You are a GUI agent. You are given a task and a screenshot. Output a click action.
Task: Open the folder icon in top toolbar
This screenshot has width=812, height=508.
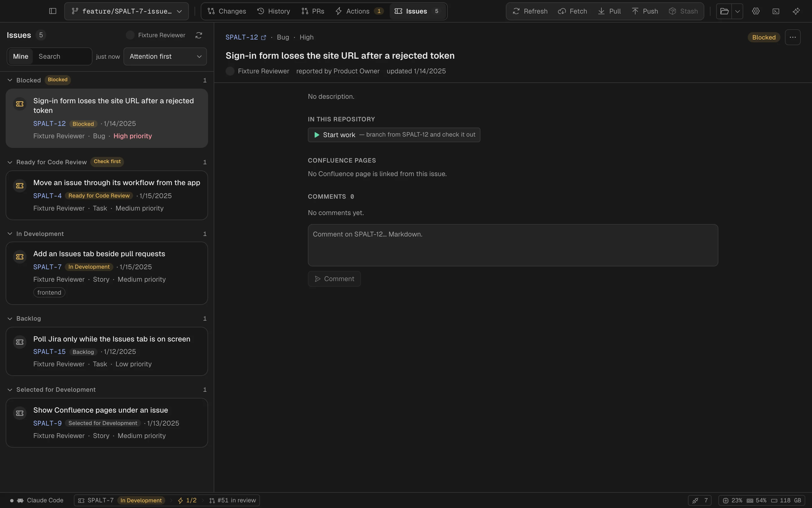[724, 11]
